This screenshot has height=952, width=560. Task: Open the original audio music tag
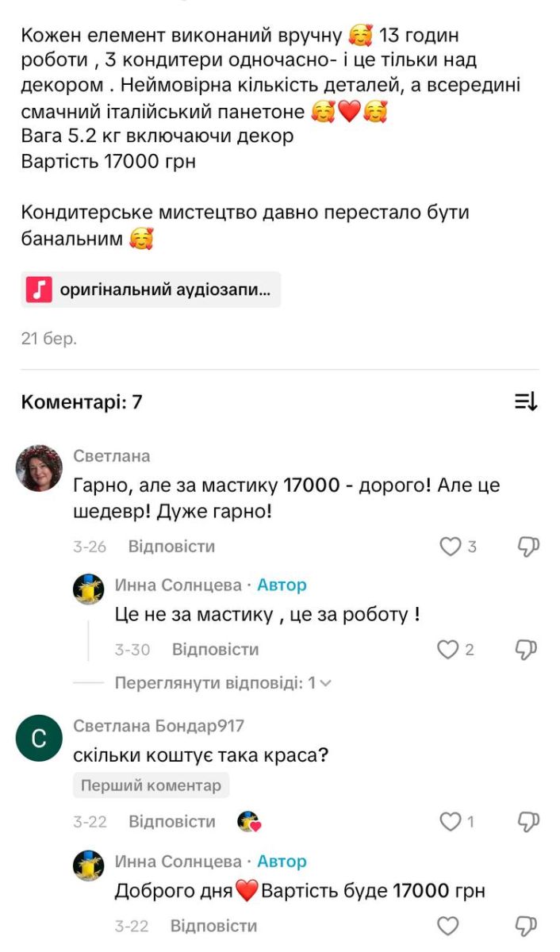coord(151,290)
